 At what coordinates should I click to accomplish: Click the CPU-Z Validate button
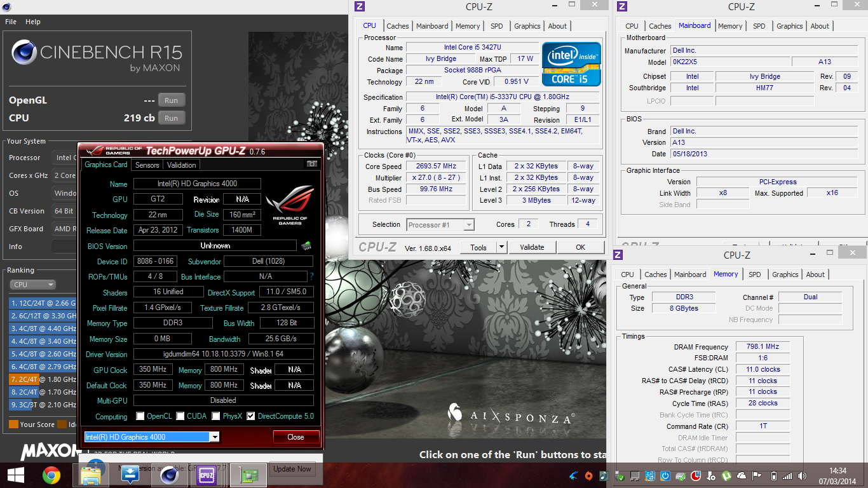(x=532, y=247)
